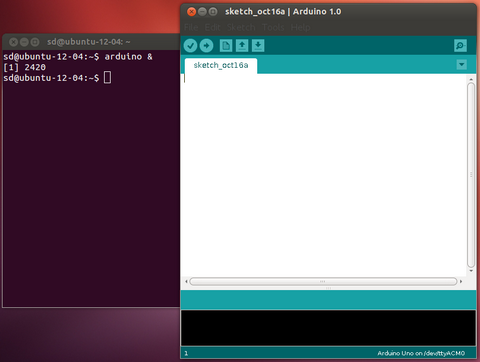Click the scroll left arrow in editor

pyautogui.click(x=186, y=282)
